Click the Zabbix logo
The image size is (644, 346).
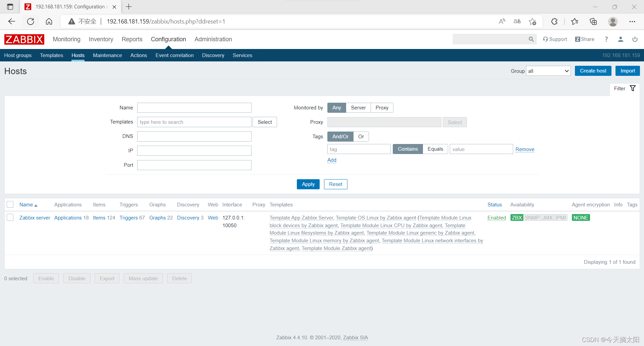(x=24, y=39)
